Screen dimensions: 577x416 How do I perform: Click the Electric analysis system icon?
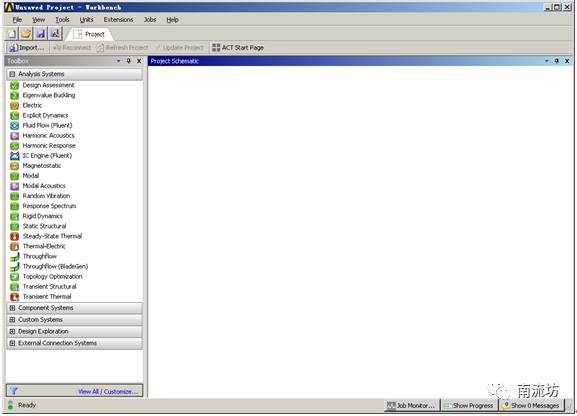click(14, 106)
